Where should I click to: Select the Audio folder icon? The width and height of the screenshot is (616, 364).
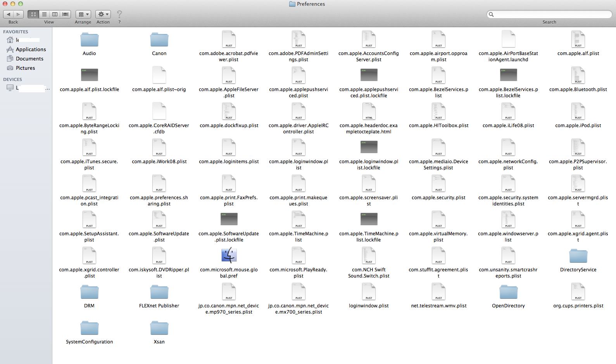click(x=90, y=40)
